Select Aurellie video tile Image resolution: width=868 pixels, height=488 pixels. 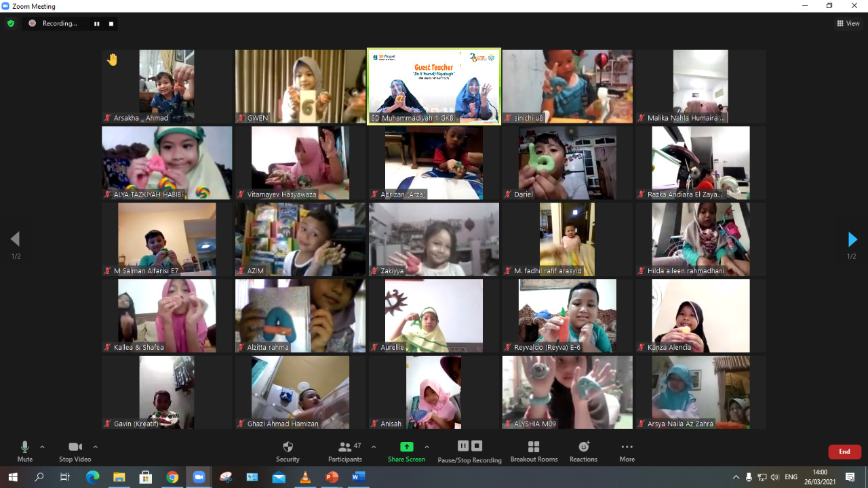click(434, 316)
